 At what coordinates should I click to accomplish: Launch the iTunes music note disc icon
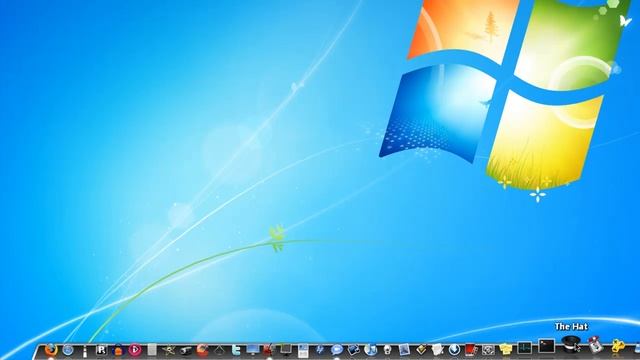pyautogui.click(x=371, y=350)
